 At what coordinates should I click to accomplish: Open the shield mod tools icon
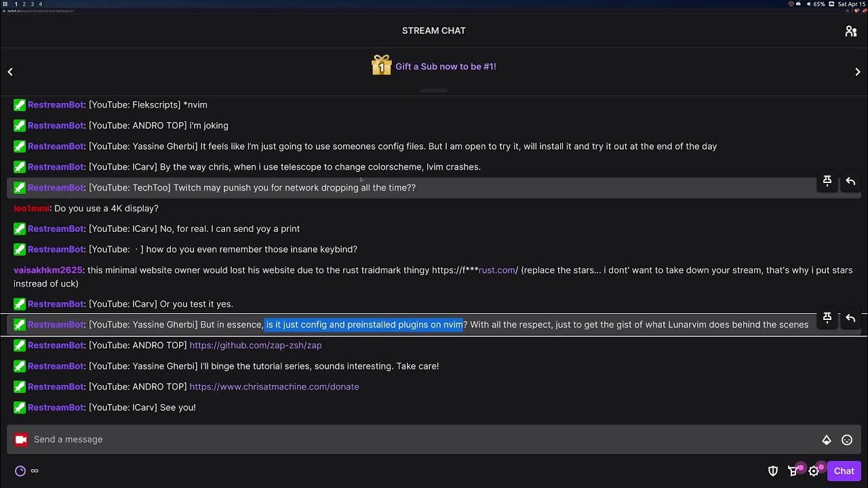tap(772, 471)
